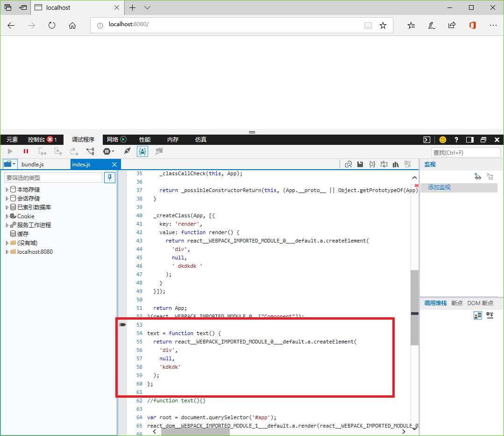
Task: Click the save source icon
Action: [x=360, y=164]
